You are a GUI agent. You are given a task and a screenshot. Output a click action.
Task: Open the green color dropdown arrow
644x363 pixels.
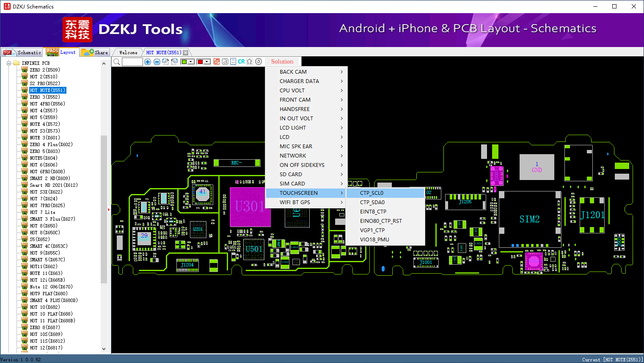coord(191,62)
